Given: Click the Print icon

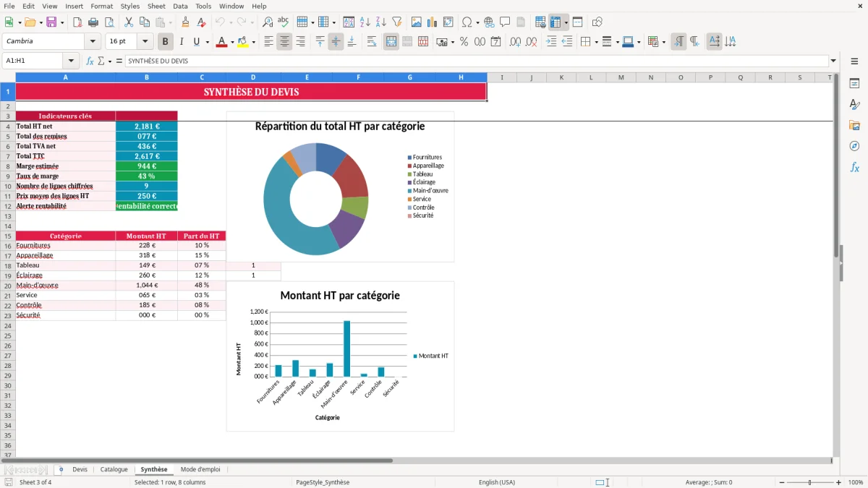Looking at the screenshot, I should click(x=93, y=22).
